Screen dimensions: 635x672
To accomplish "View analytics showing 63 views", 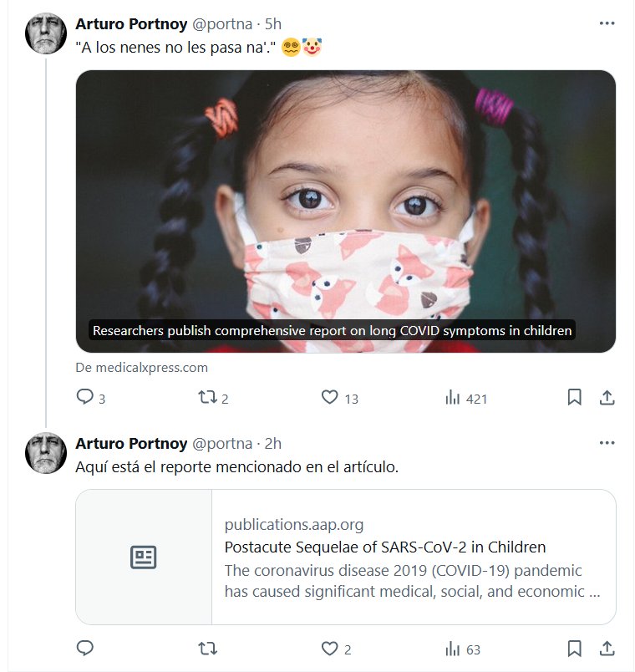I will pos(453,649).
